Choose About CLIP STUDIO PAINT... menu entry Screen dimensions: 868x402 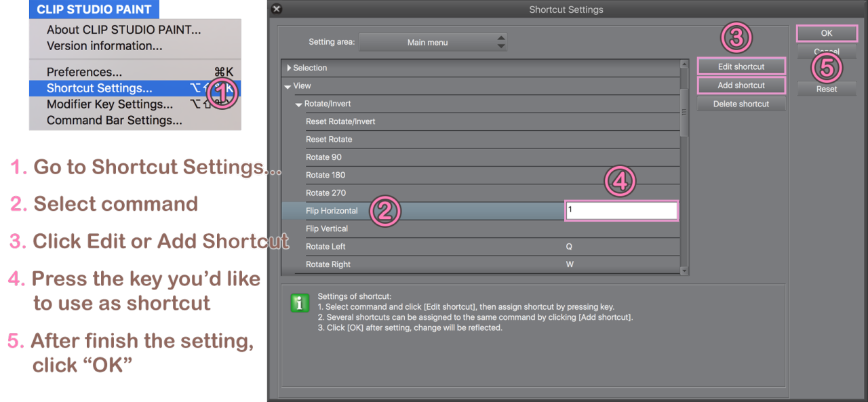[x=124, y=30]
